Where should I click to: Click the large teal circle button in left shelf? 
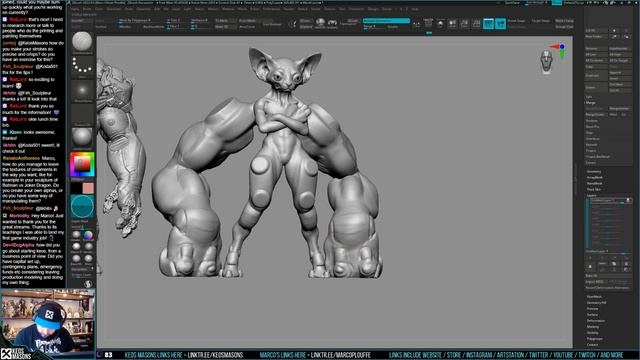(x=82, y=207)
